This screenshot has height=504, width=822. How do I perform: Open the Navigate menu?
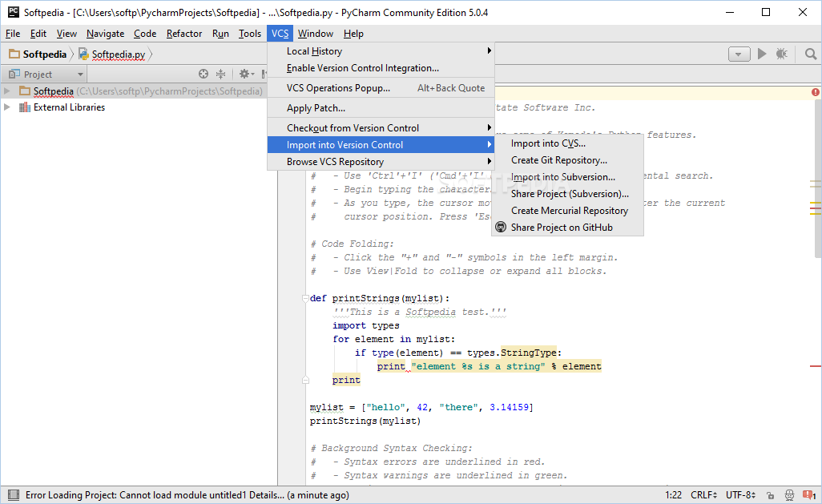coord(106,34)
